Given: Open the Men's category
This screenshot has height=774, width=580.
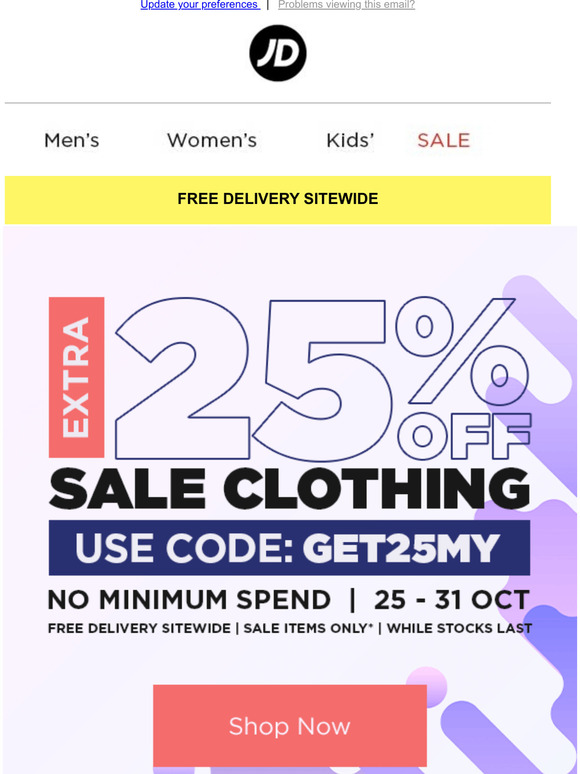Looking at the screenshot, I should coord(72,140).
